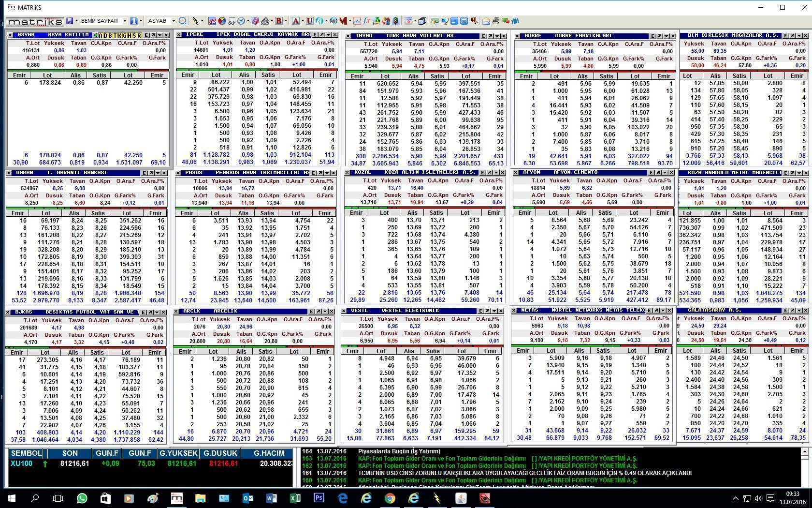Screen dimensions: 812x508
Task: Open Excel from the Windows taskbar
Action: point(295,498)
